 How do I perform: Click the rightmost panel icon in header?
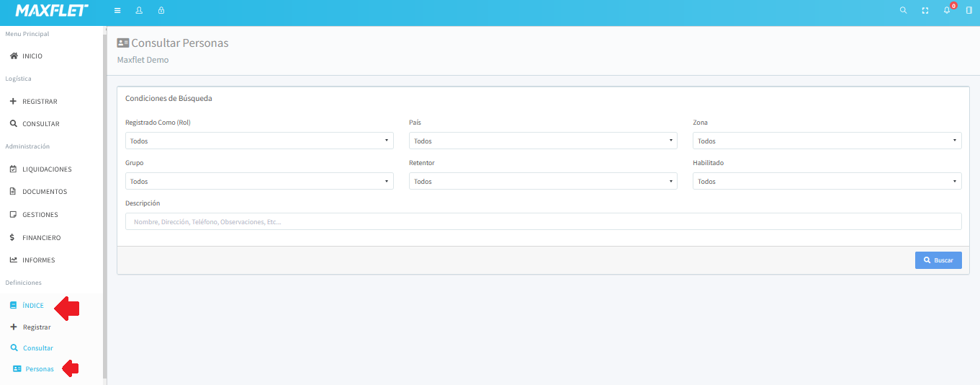tap(968, 11)
